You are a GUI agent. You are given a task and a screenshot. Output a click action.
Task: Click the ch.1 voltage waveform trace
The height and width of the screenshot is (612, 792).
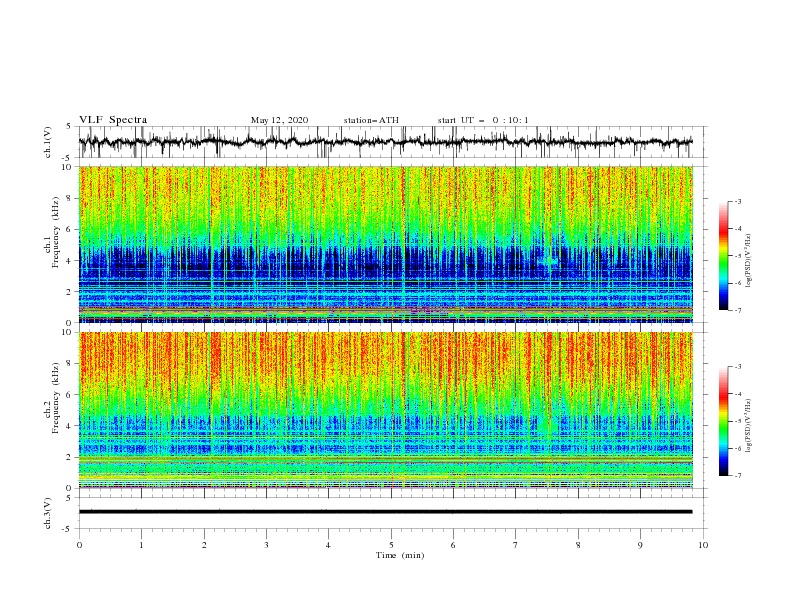pos(385,142)
